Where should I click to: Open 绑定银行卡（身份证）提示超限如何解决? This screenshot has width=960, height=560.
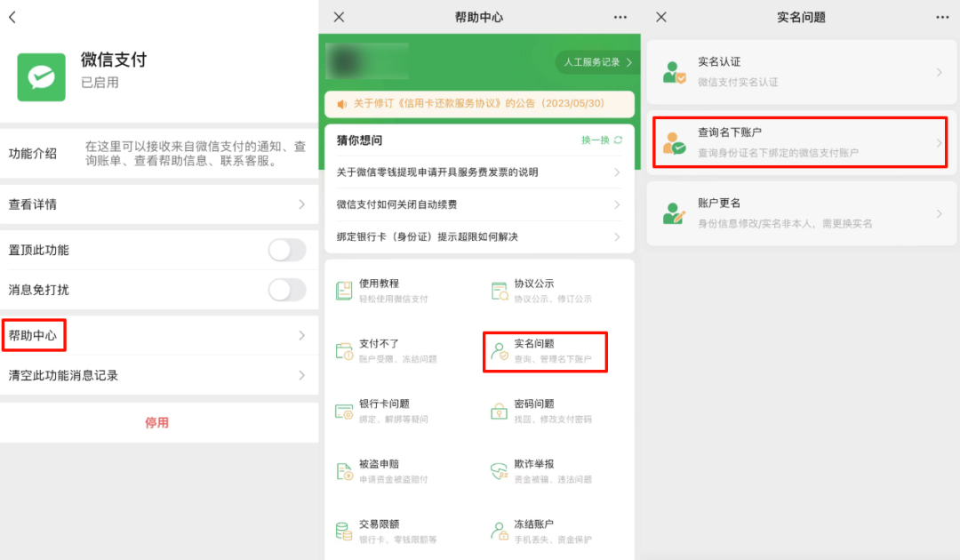[x=479, y=236]
